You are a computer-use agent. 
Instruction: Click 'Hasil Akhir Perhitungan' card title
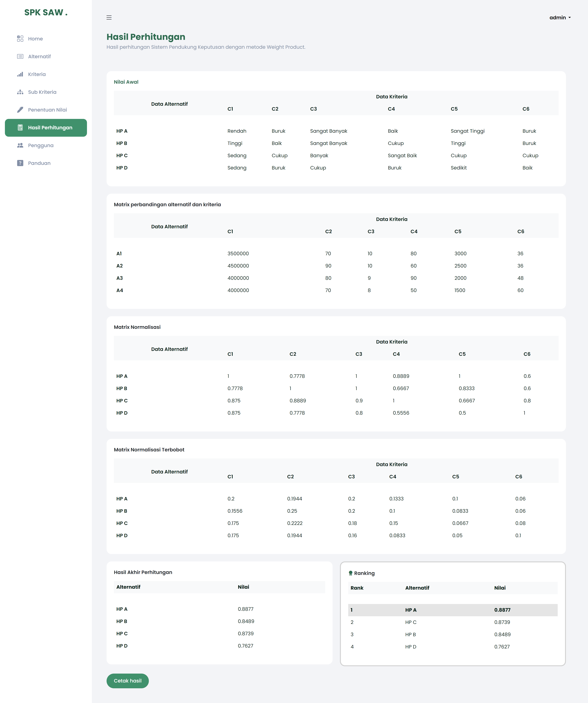coord(143,572)
